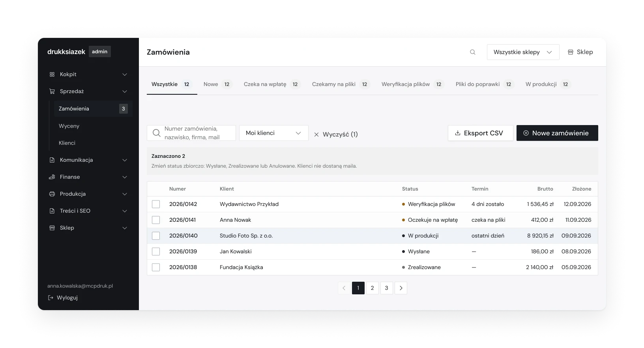Click the Nowe zamówienie button

point(557,133)
